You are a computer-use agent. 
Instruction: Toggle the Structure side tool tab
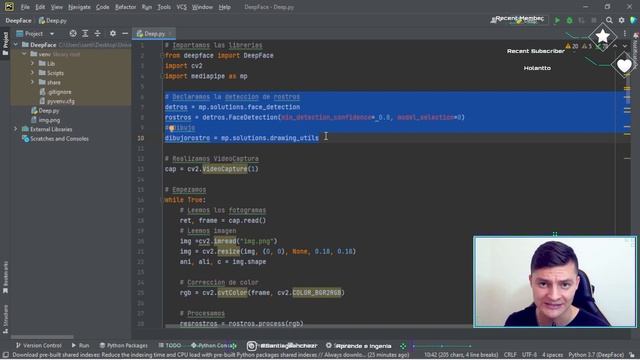tap(5, 320)
